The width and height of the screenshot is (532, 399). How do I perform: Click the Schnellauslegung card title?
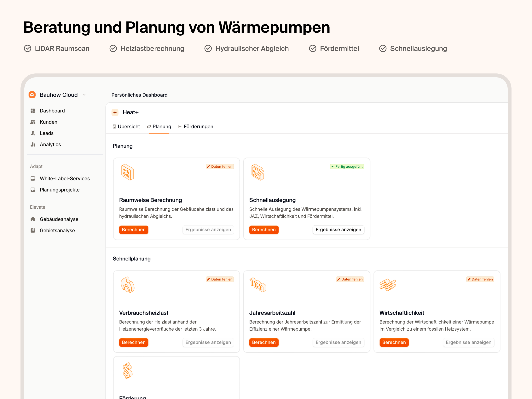coord(273,200)
